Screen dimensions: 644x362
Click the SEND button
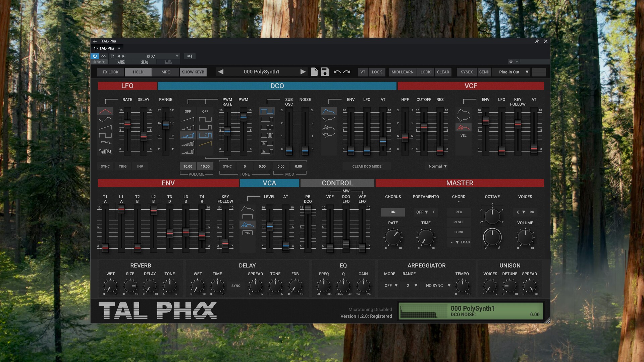[484, 72]
